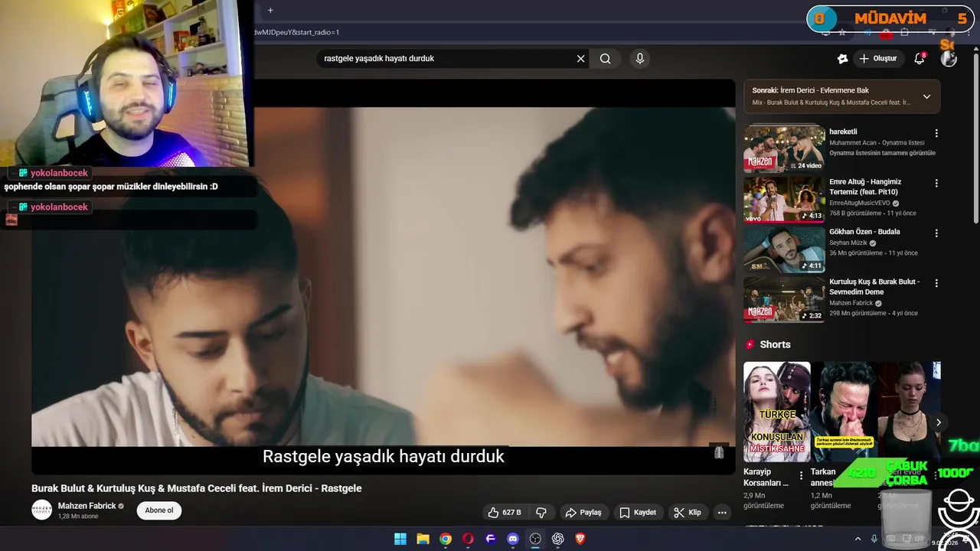Open File Explorer from taskbar
This screenshot has width=980, height=551.
click(x=423, y=539)
